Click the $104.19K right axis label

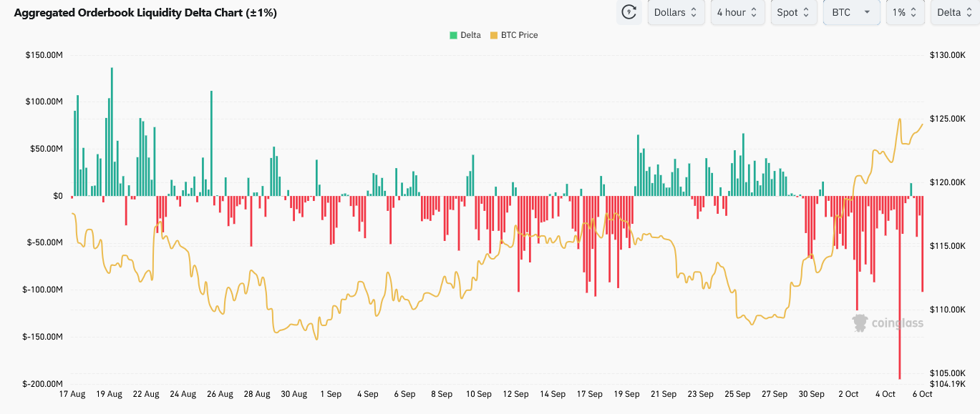click(x=947, y=384)
